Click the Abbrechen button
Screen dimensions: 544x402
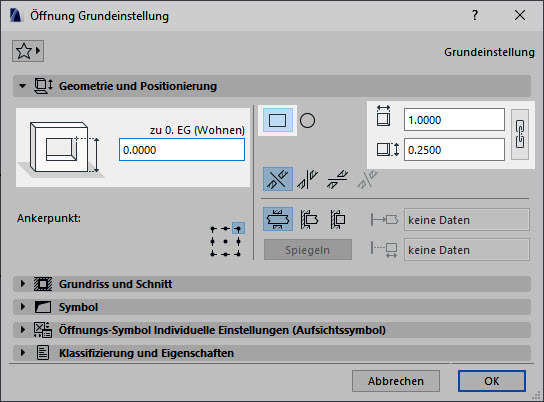(396, 381)
